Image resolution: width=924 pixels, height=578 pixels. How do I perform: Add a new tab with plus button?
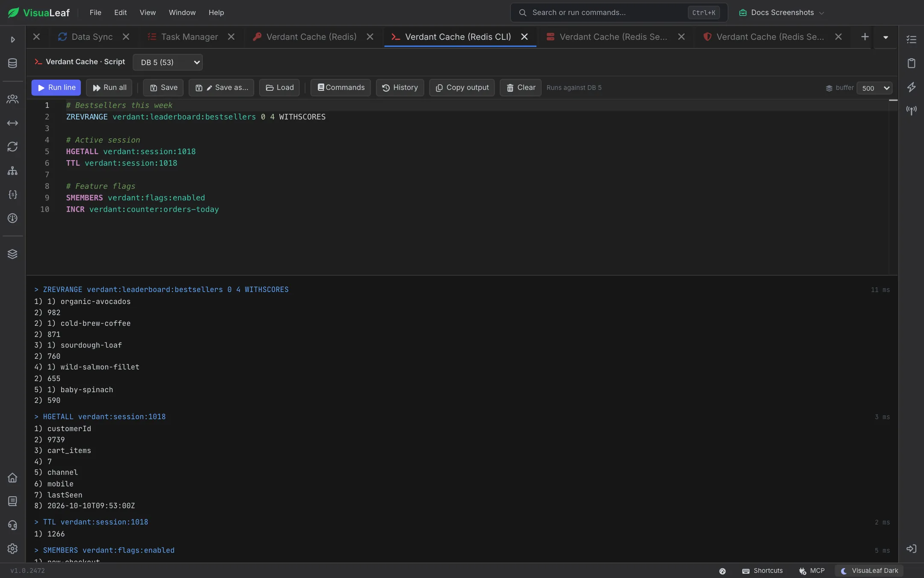tap(865, 37)
